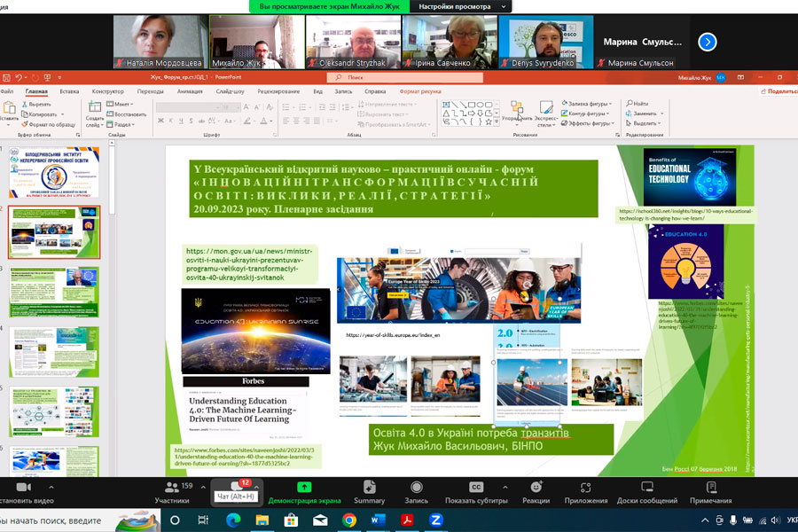Open the Zoom Summary tool
The width and height of the screenshot is (798, 532).
pyautogui.click(x=370, y=489)
